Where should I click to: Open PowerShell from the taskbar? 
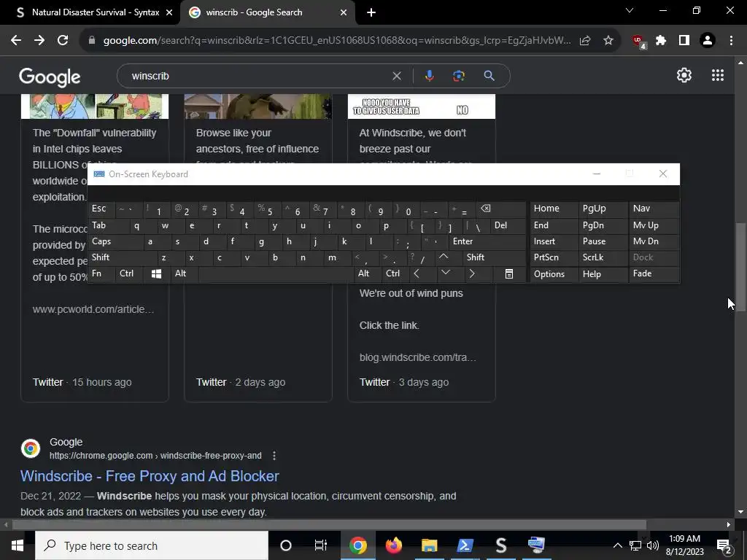click(x=465, y=545)
